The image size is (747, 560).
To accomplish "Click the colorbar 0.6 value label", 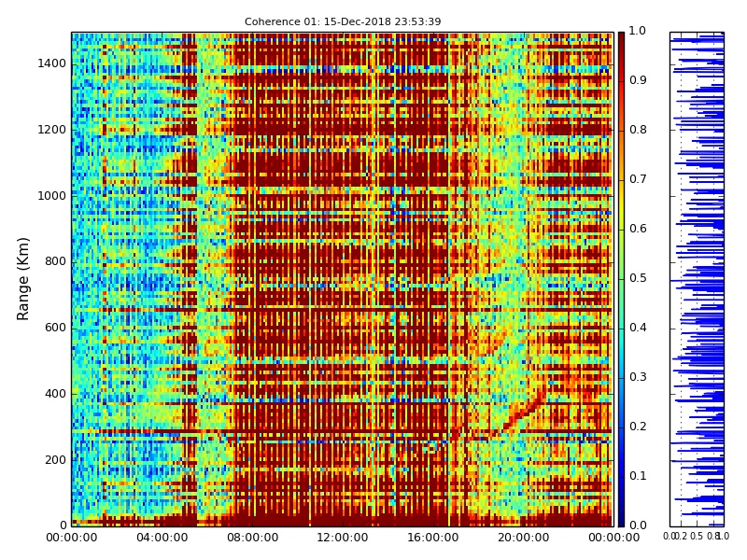I will tap(638, 229).
